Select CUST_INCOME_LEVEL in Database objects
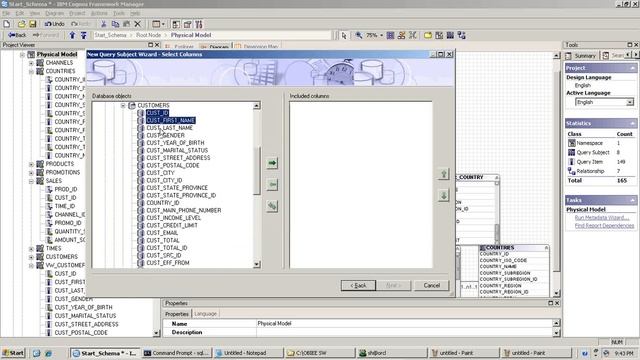Screen dimensions: 640x360 pyautogui.click(x=173, y=218)
